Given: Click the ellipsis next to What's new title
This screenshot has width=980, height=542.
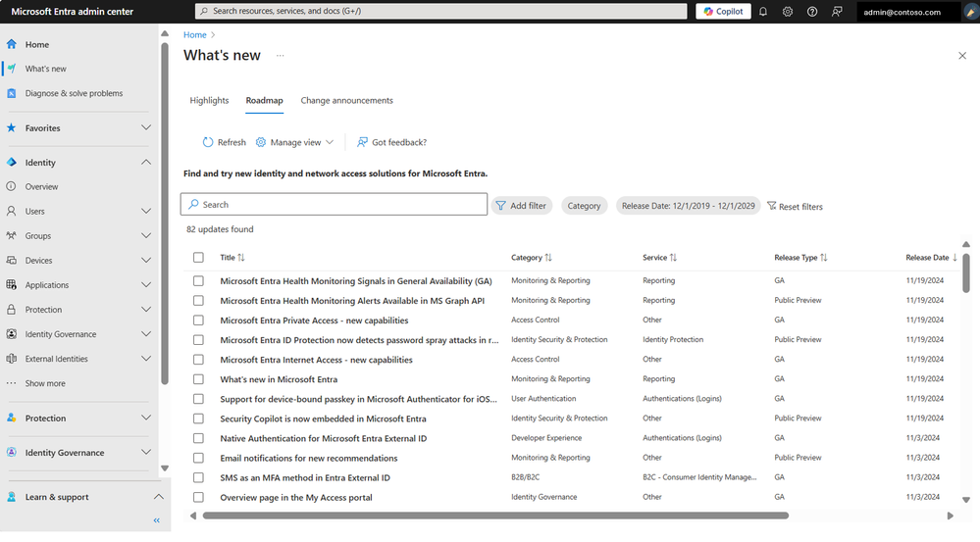Looking at the screenshot, I should click(280, 56).
